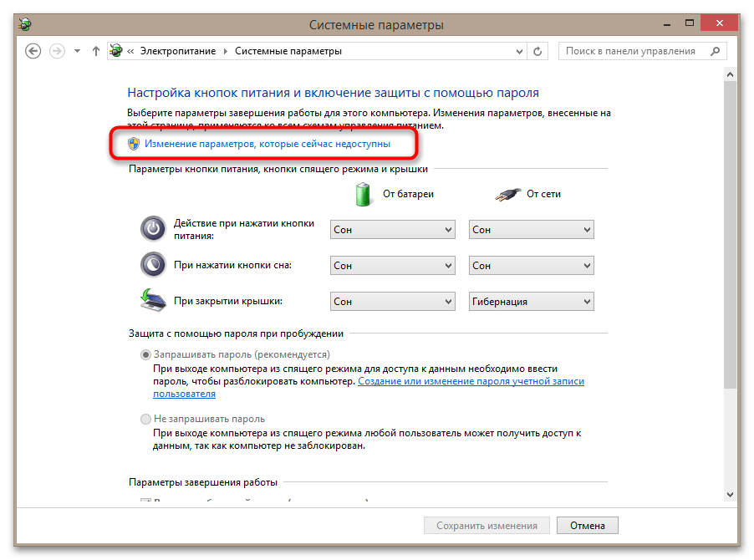The height and width of the screenshot is (560, 754).
Task: Click the От батареи column label
Action: pos(408,194)
